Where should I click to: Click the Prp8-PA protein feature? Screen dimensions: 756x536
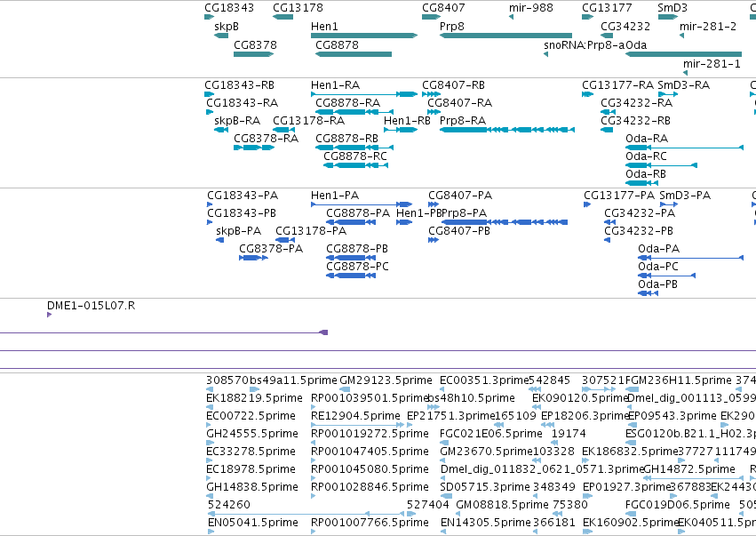(x=505, y=222)
